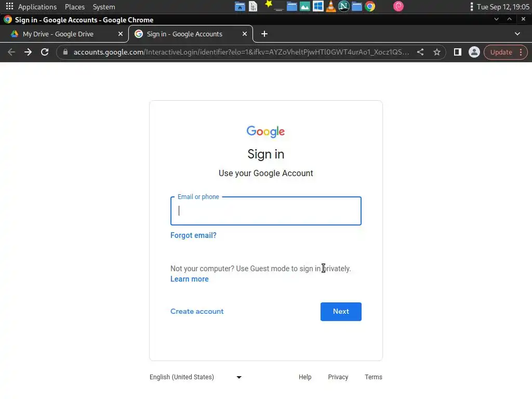Open the System menu

point(104,7)
